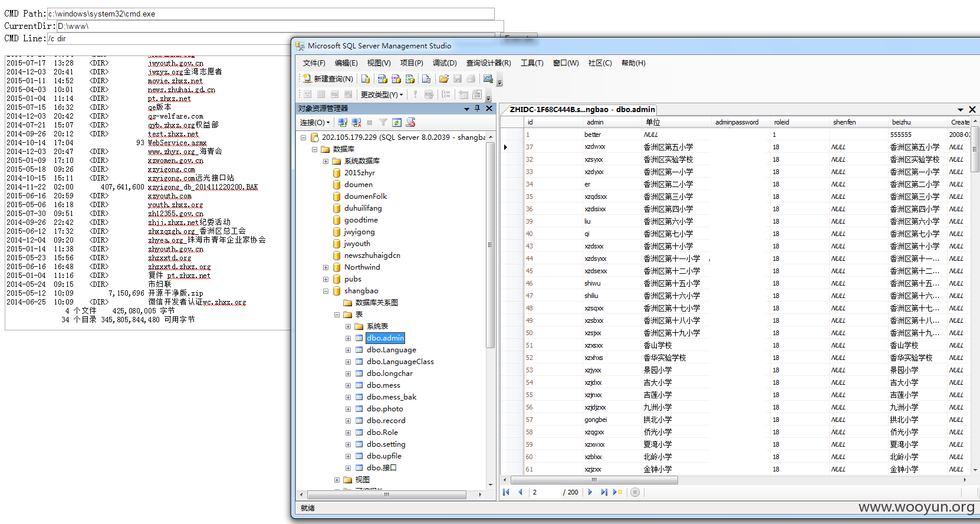Click the Show Diagram Pane icon
The width and height of the screenshot is (980, 524).
click(308, 94)
